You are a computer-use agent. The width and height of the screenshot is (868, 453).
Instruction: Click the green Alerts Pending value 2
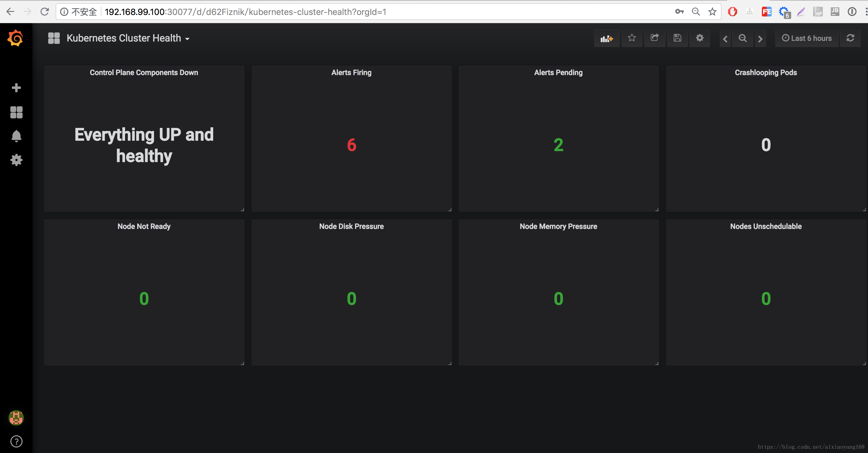pos(558,145)
